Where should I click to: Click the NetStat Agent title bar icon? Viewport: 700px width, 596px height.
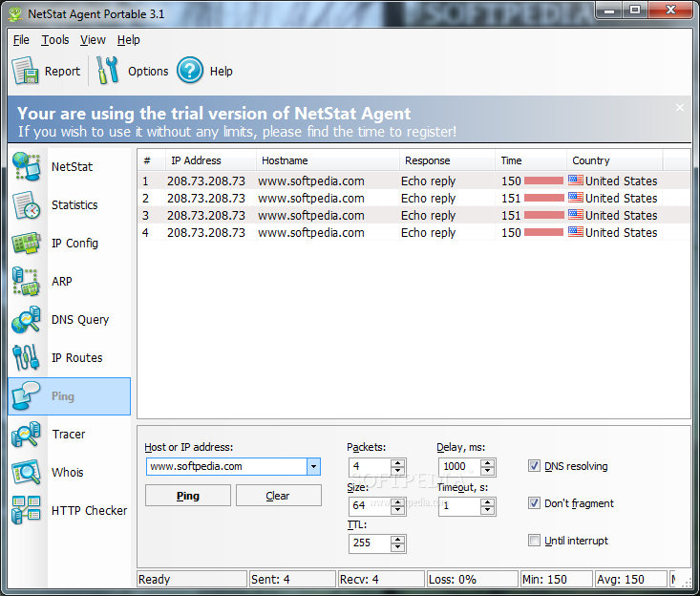15,13
